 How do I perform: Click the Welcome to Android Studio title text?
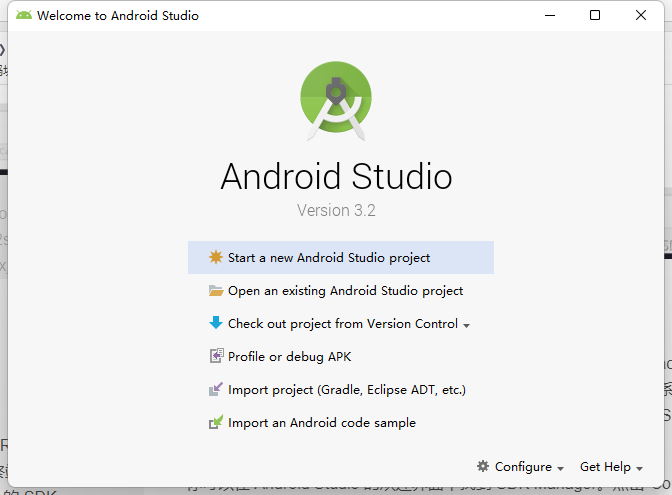[118, 16]
